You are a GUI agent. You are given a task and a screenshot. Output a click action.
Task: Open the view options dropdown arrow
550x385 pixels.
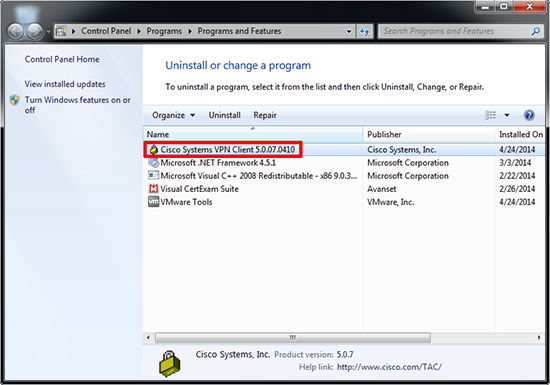(507, 115)
